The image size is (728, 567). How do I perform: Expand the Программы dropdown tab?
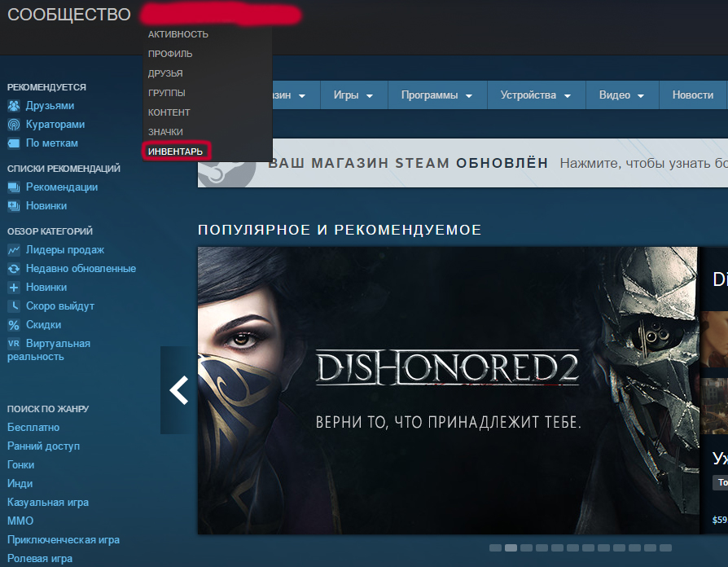[437, 95]
